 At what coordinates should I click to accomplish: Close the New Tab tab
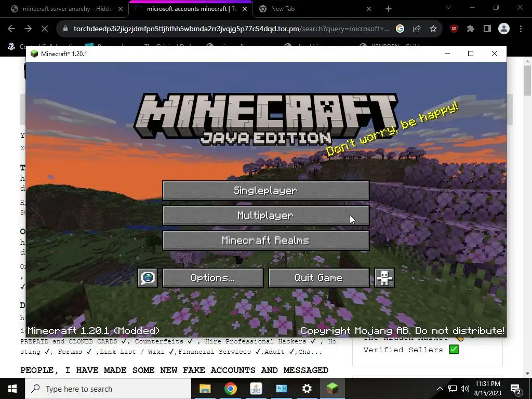click(369, 9)
